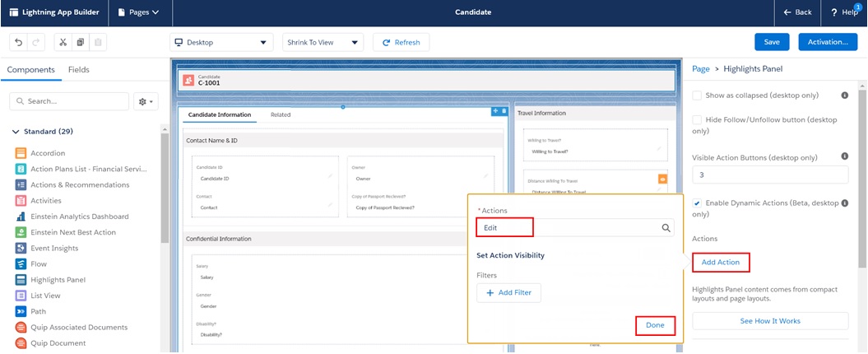Viewport: 868px width, 354px height.
Task: Click Add Filter button
Action: click(x=508, y=292)
